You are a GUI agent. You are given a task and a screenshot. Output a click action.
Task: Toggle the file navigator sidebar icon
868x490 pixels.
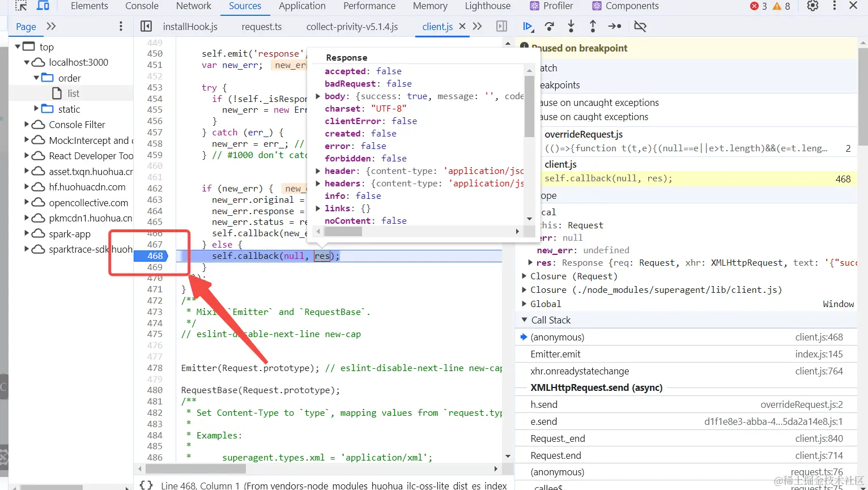[146, 27]
